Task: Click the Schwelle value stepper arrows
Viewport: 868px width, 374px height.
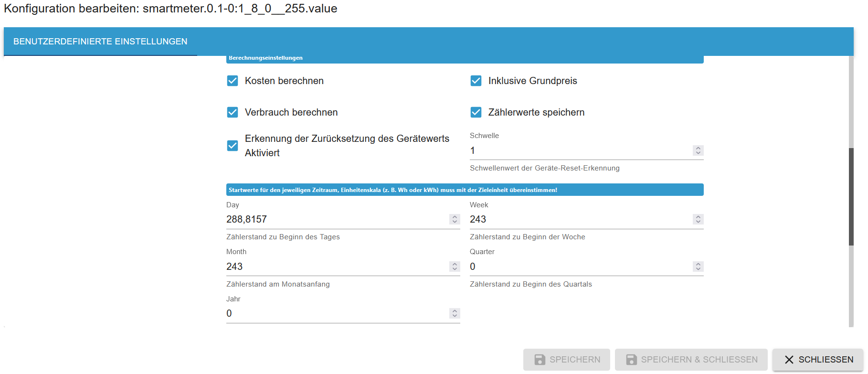Action: click(698, 150)
